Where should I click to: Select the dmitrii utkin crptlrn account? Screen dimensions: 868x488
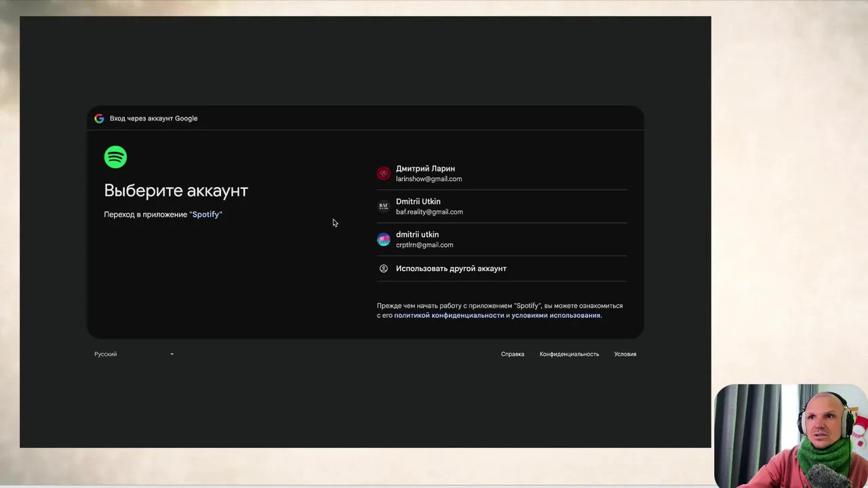502,239
